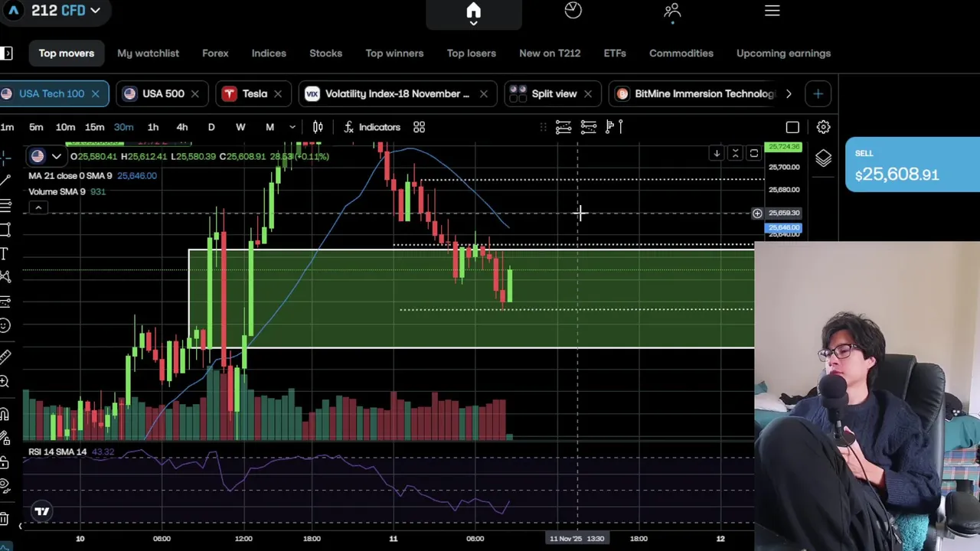
Task: Select the rectangle shape tool
Action: [5, 229]
